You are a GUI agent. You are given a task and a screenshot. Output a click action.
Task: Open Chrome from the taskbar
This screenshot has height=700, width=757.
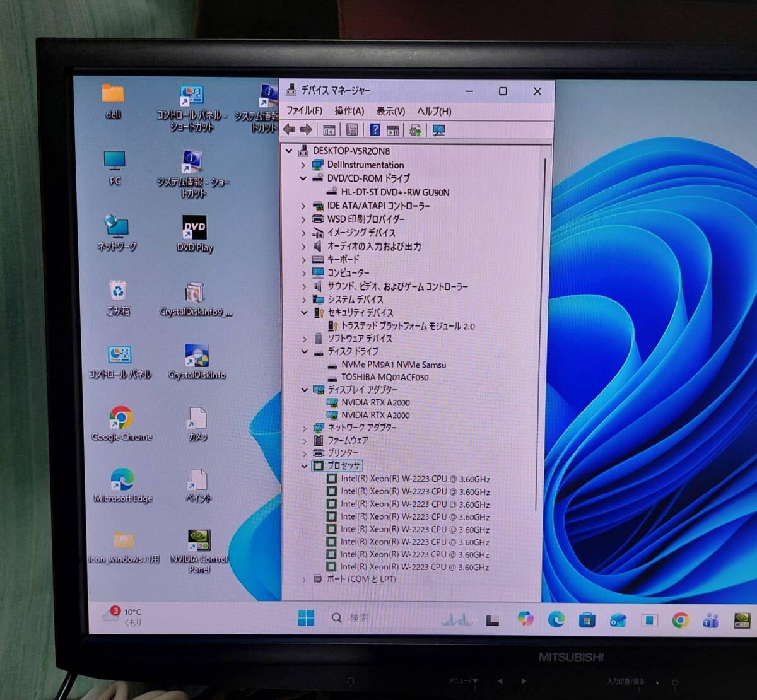click(x=680, y=621)
